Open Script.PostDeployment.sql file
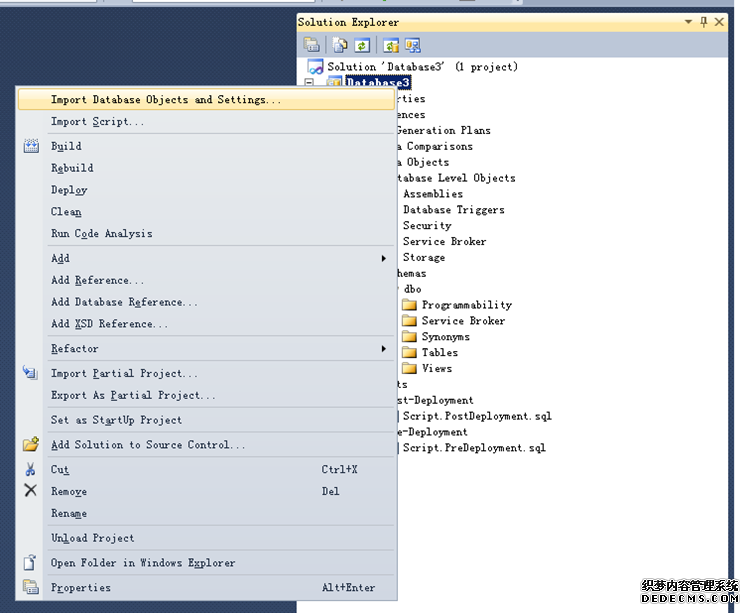This screenshot has height=613, width=750. coord(476,416)
